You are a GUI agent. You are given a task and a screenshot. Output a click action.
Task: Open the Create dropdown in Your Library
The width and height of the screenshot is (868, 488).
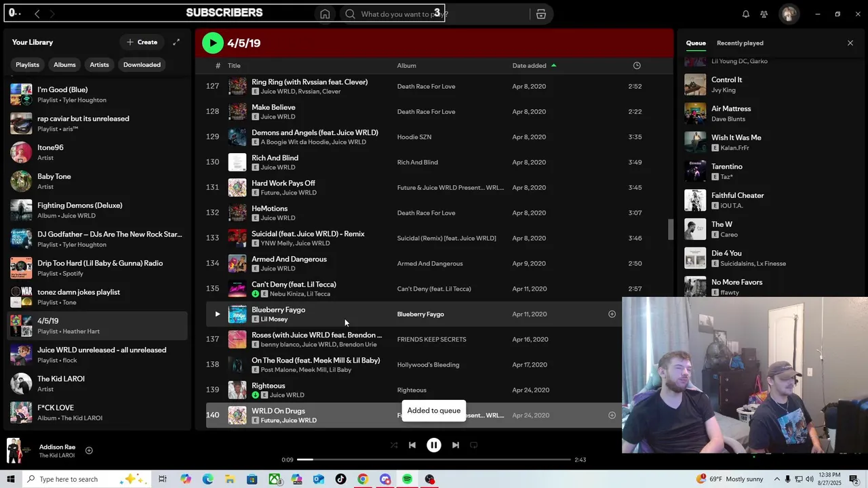pos(142,42)
